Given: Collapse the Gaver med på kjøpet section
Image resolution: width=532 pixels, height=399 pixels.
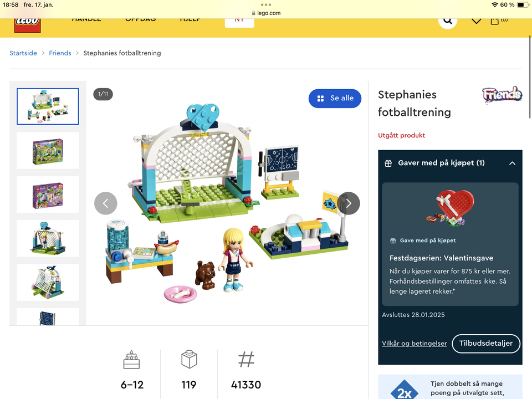Looking at the screenshot, I should click(x=512, y=163).
